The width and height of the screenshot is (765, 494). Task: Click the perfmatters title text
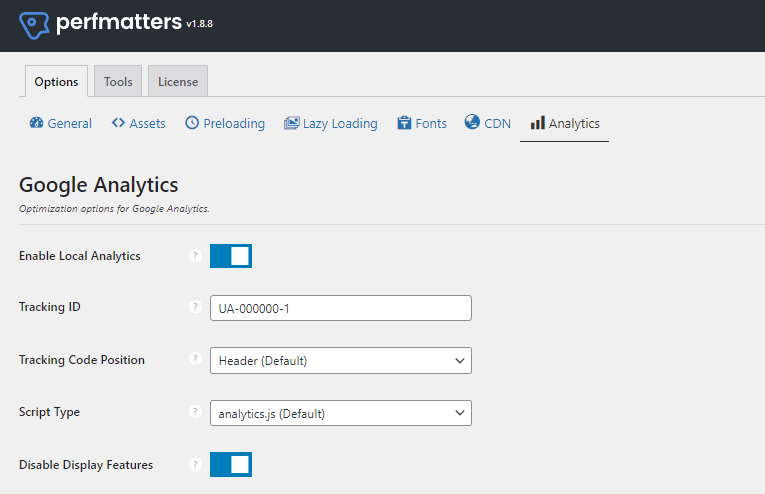click(119, 22)
